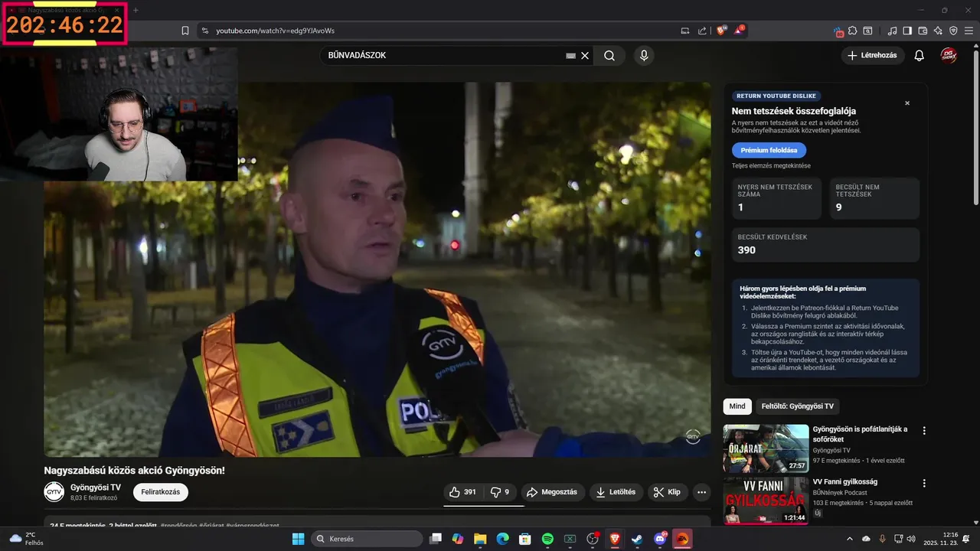Click the Megosztás share button

point(551,492)
